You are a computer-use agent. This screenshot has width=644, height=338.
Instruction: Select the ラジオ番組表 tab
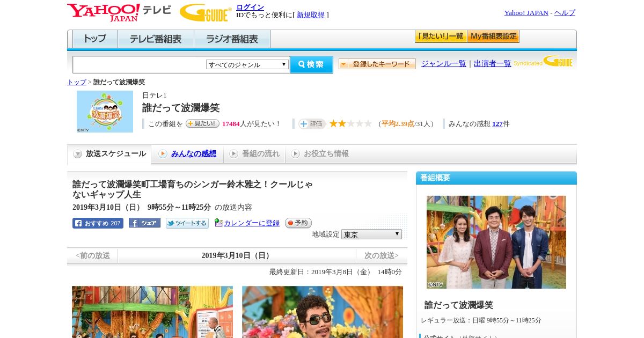pos(232,39)
